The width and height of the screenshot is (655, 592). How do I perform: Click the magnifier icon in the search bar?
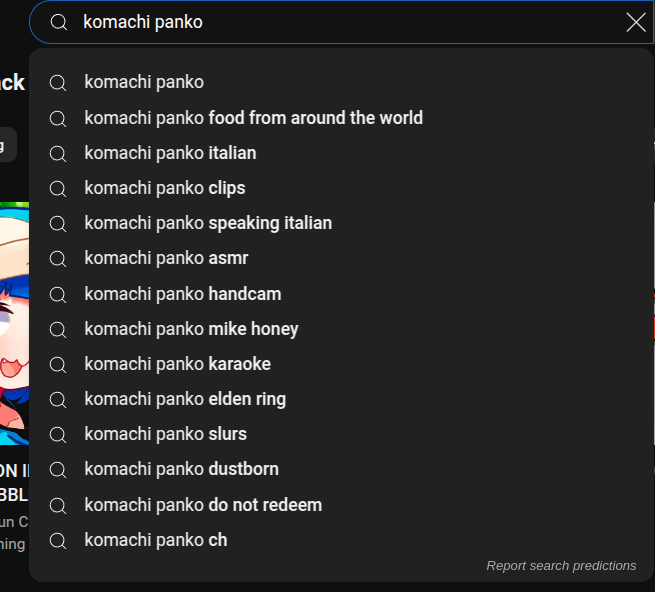pos(59,22)
